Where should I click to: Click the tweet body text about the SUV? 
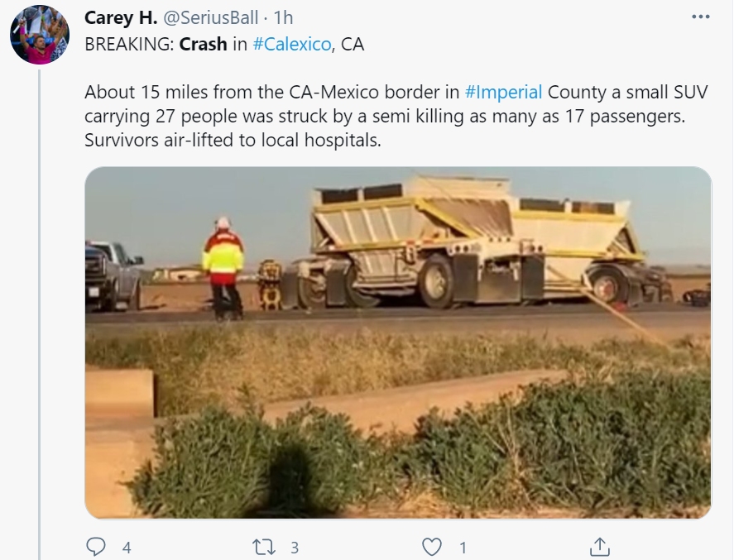[396, 116]
